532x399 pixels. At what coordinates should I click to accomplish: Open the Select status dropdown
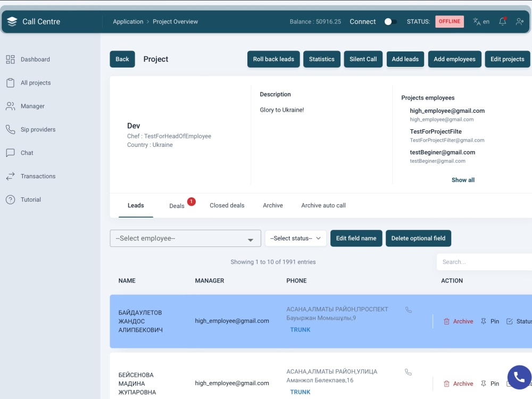click(x=295, y=238)
